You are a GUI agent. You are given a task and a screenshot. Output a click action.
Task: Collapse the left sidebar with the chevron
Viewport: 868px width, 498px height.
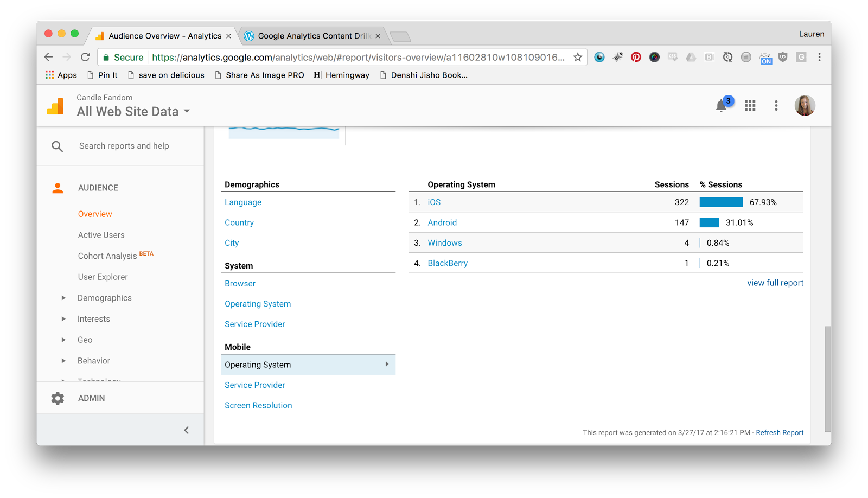[186, 430]
